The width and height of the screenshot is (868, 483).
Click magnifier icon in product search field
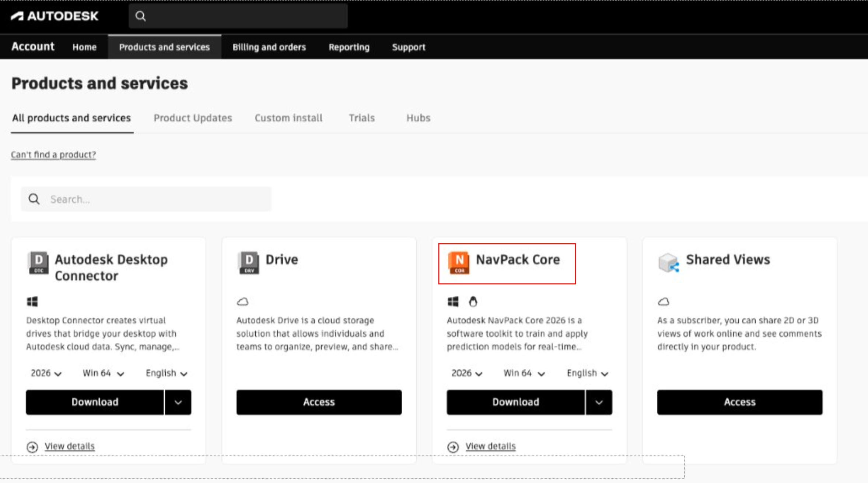34,199
